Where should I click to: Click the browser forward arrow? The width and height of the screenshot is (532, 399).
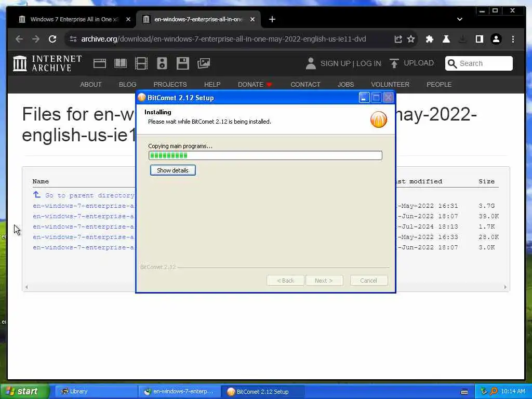(x=36, y=39)
